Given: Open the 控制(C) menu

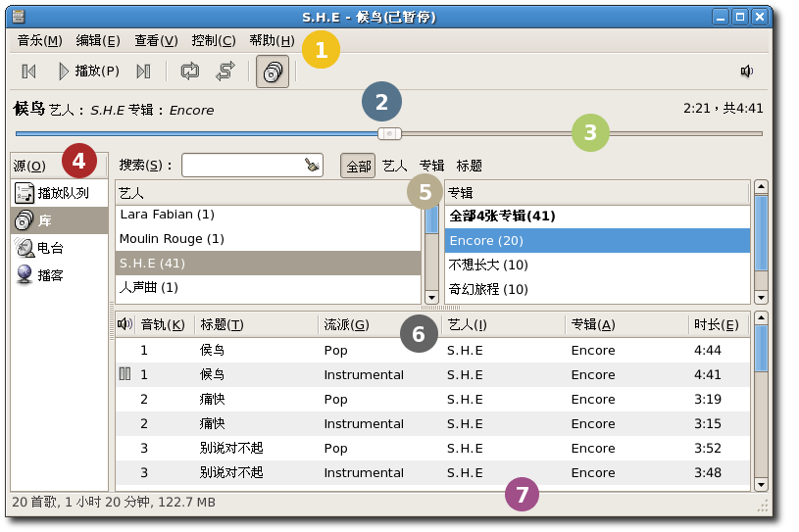Looking at the screenshot, I should click(214, 40).
